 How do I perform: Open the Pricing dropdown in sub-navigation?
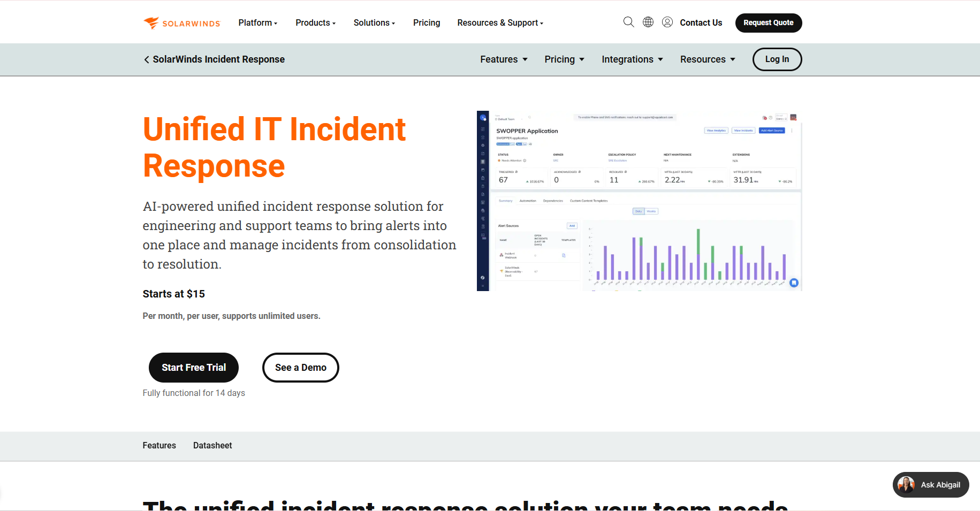tap(565, 59)
